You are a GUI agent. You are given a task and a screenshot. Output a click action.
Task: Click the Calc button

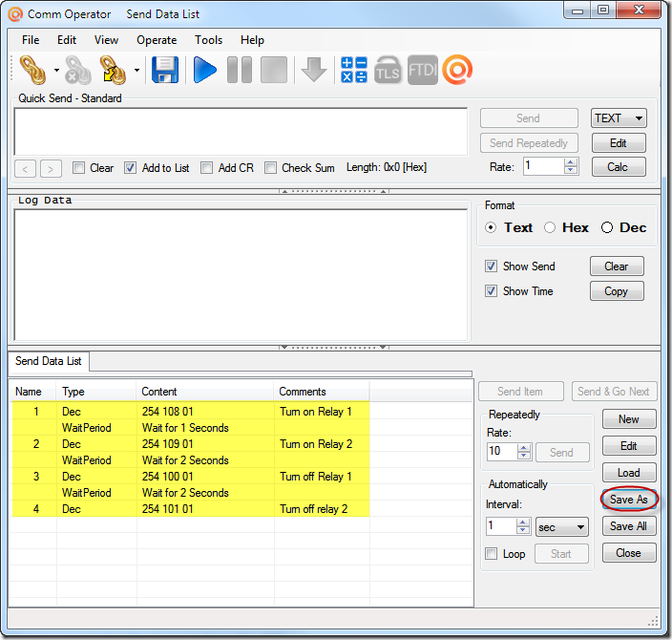(619, 167)
